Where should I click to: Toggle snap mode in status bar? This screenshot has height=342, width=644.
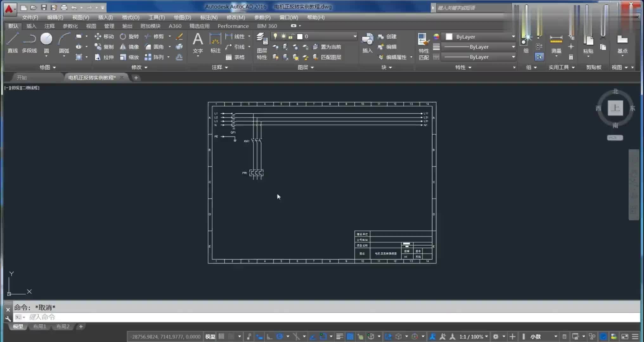(x=232, y=336)
